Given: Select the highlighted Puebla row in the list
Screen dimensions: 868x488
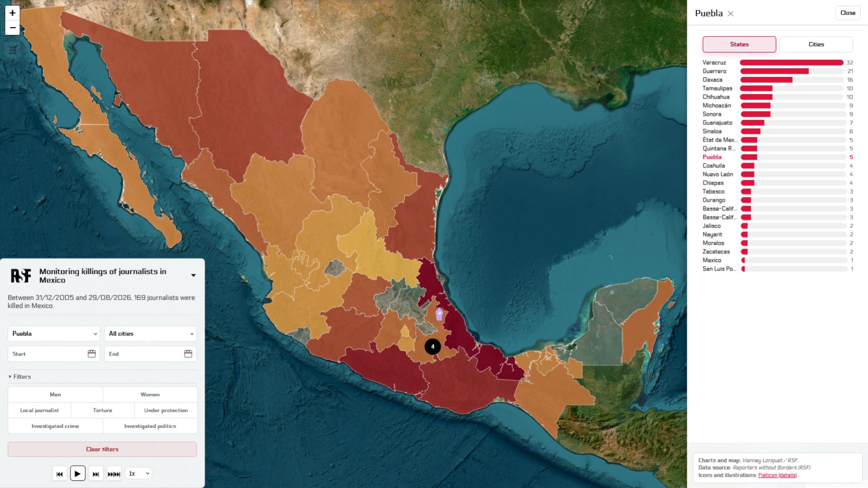Looking at the screenshot, I should [778, 157].
